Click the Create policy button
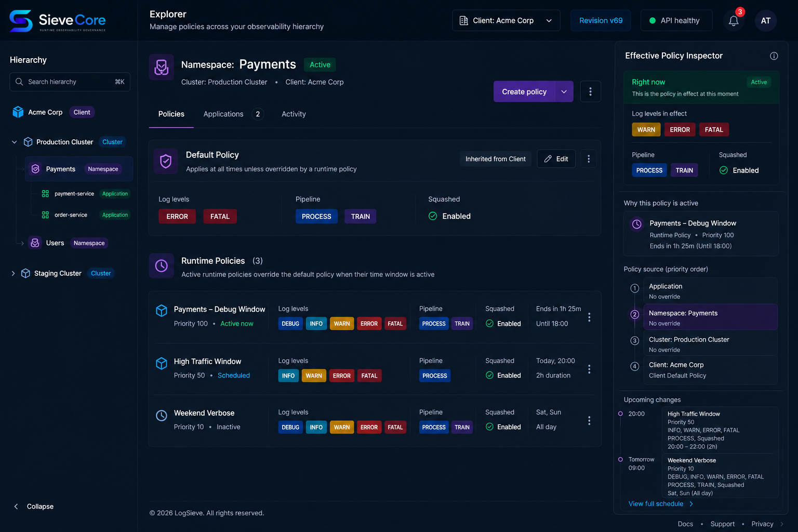The width and height of the screenshot is (798, 532). pyautogui.click(x=524, y=91)
